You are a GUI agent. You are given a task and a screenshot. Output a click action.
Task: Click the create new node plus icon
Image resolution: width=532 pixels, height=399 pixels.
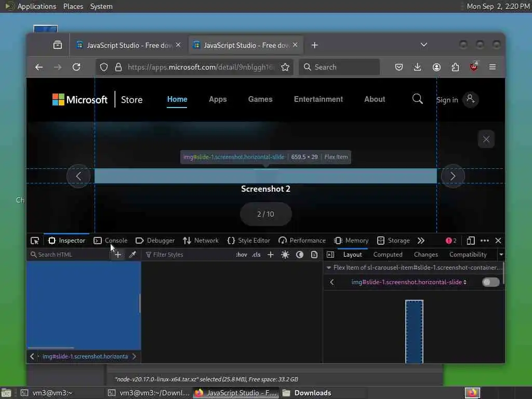pyautogui.click(x=118, y=255)
